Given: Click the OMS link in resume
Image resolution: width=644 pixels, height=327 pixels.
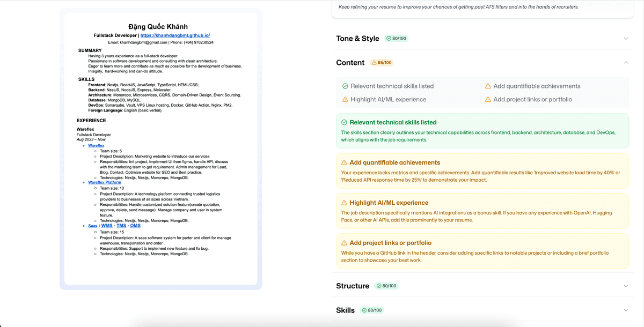Looking at the screenshot, I should 135,226.
